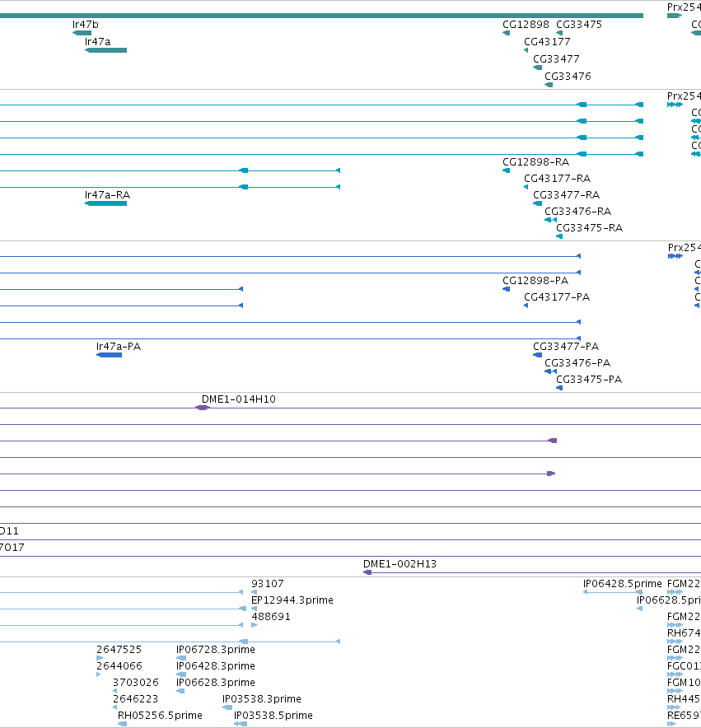Select the '2644066' EST label
This screenshot has height=728, width=701.
(x=119, y=666)
